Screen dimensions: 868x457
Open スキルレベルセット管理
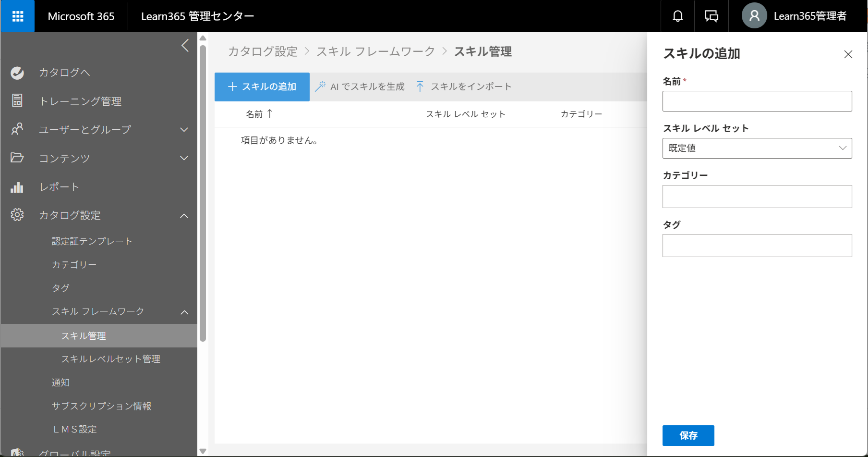[110, 359]
